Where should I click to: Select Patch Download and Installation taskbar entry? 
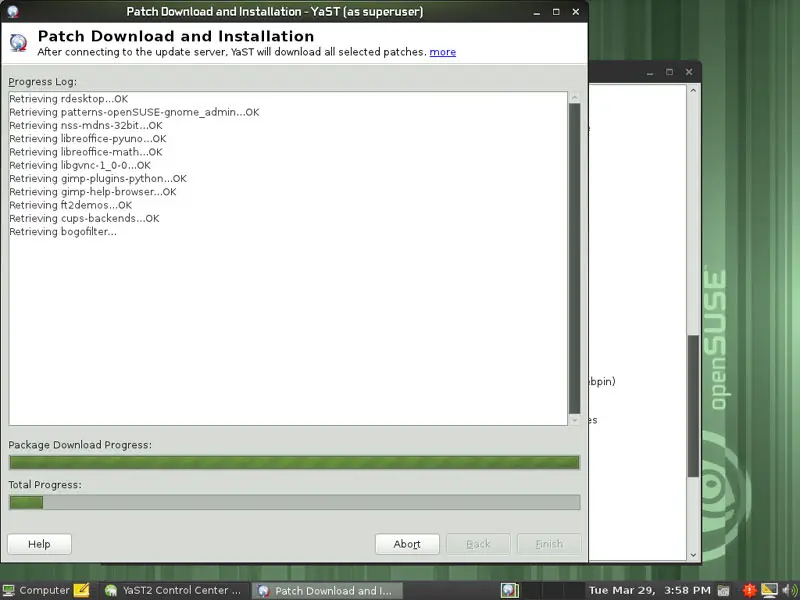(327, 590)
